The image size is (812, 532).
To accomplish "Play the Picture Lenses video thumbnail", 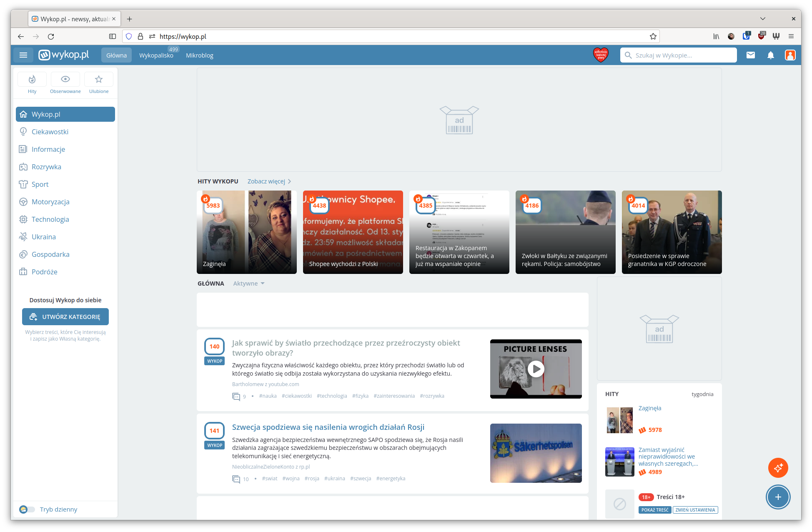I will (536, 369).
